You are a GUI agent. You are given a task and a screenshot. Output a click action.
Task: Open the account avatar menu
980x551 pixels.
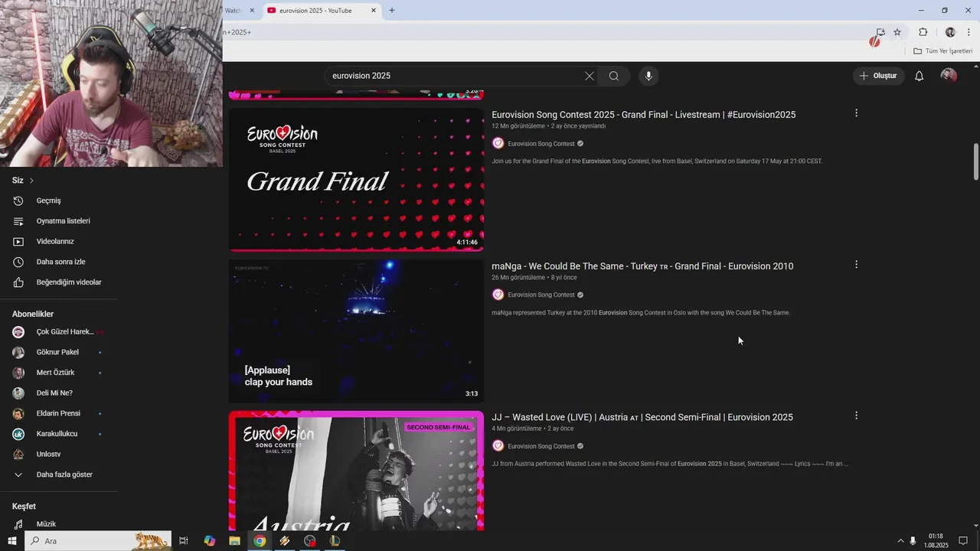949,76
